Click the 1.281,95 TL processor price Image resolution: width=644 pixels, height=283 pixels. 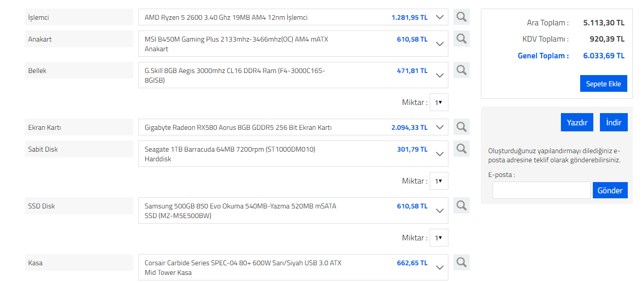pos(409,17)
